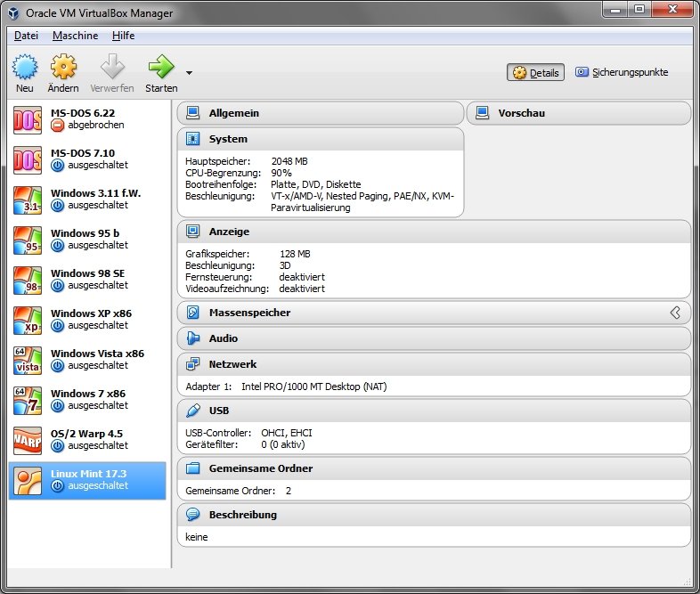Open settings with the Ändern gear icon

(x=63, y=67)
